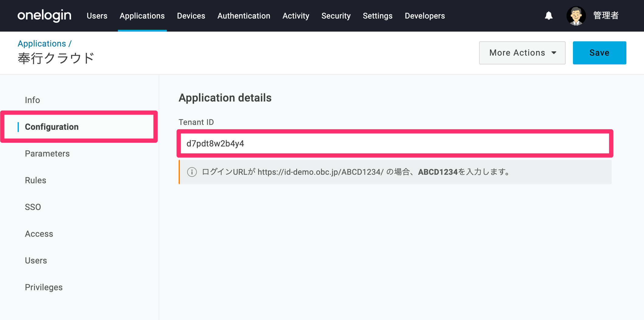Click the Tenant ID label
The image size is (644, 320).
pyautogui.click(x=196, y=122)
